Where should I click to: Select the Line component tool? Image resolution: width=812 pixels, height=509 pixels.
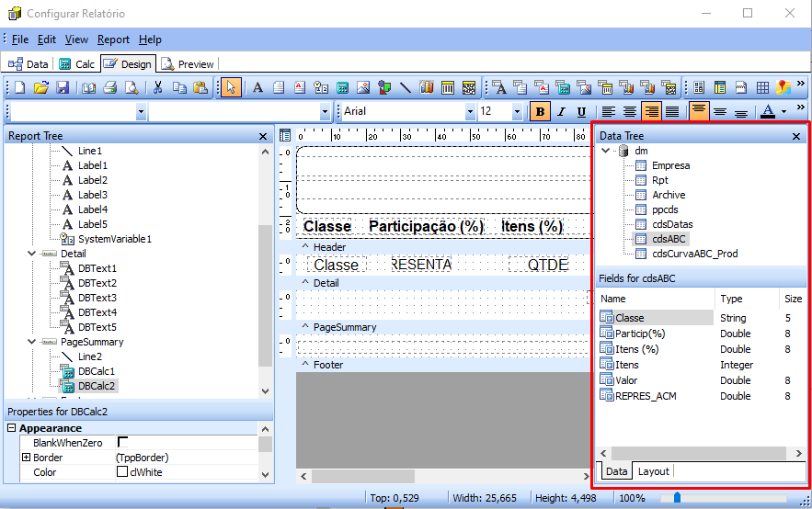point(405,88)
